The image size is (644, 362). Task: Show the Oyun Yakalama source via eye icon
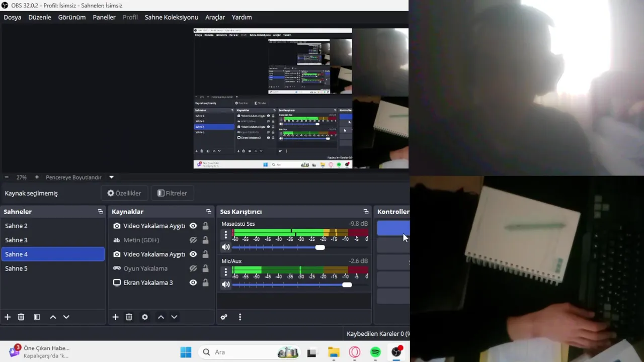[x=193, y=268]
